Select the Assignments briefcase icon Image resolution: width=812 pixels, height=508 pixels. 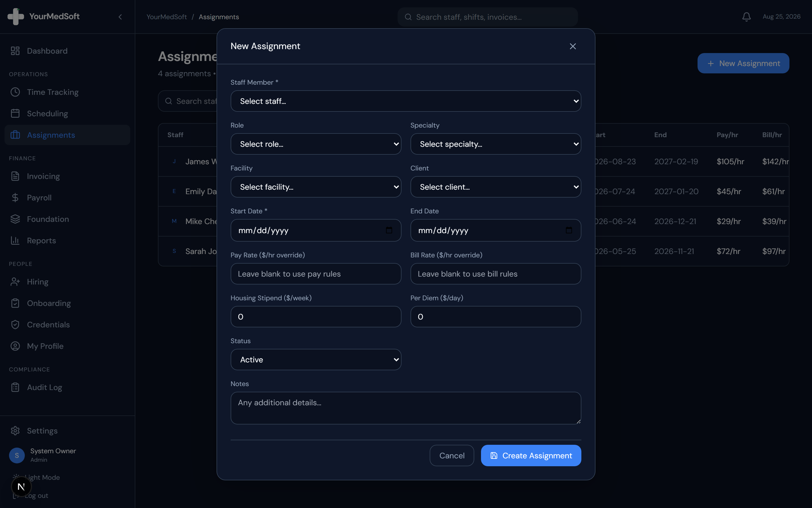(15, 135)
